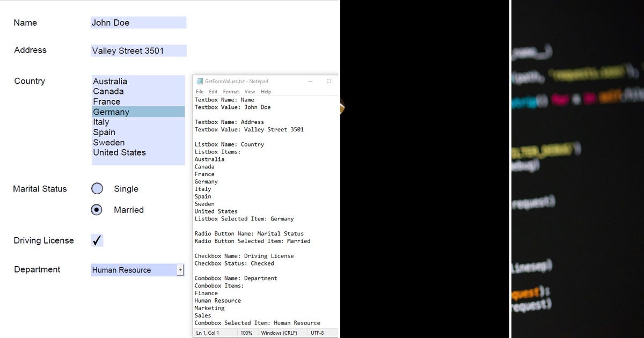The width and height of the screenshot is (644, 338).
Task: Select the Single marital status option
Action: tap(97, 188)
